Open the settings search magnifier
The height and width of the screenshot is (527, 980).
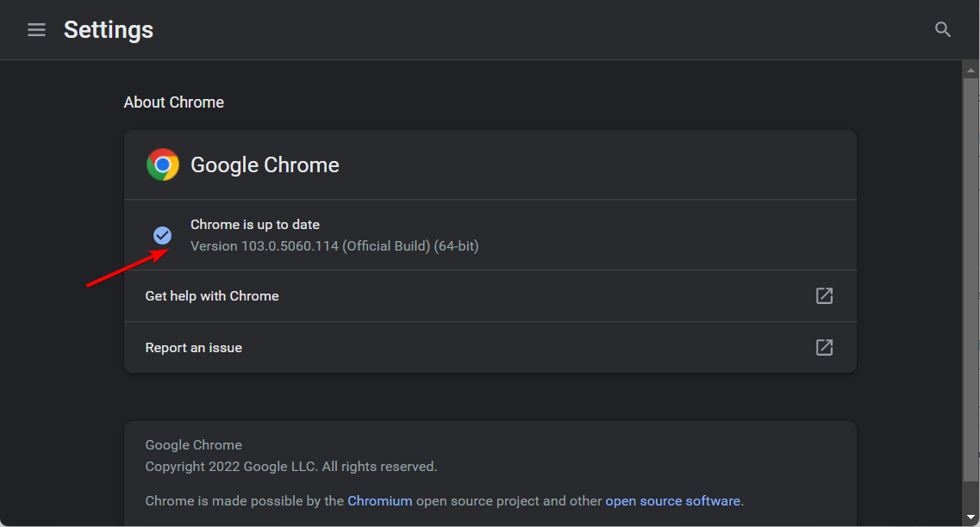coord(942,29)
